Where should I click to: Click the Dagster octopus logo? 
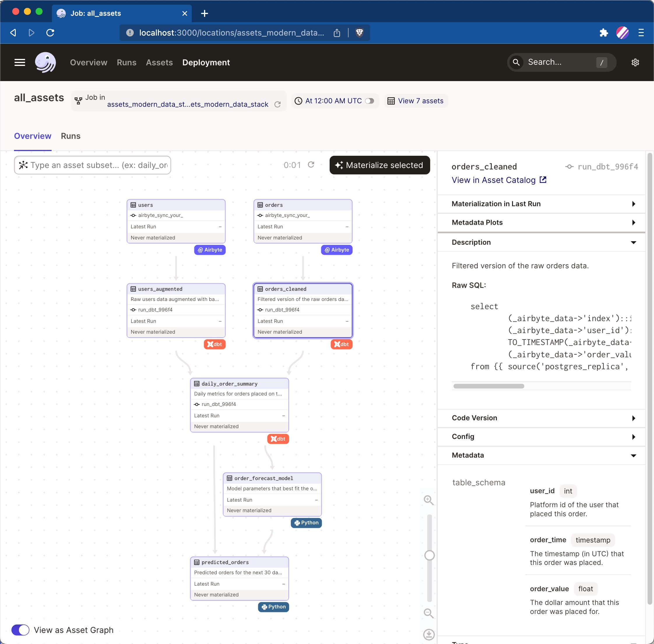coord(45,62)
